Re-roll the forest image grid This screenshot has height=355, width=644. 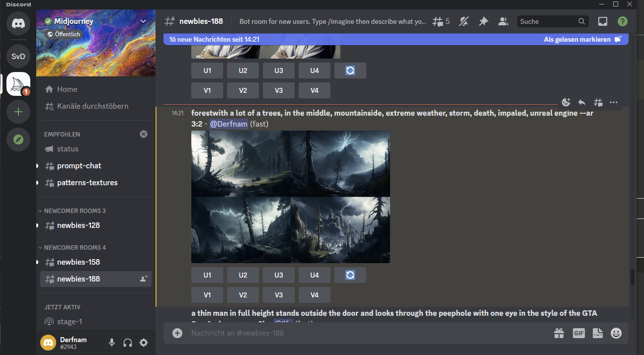350,275
